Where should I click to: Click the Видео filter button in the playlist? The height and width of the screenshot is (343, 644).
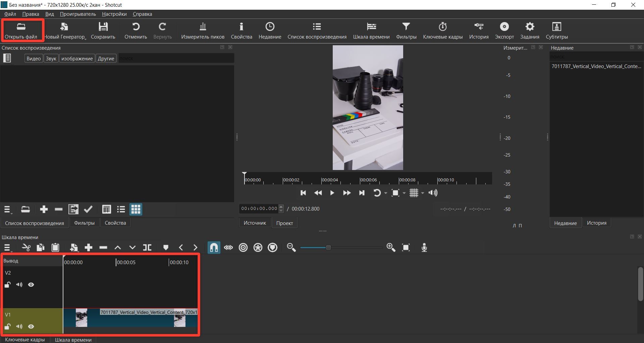tap(34, 58)
